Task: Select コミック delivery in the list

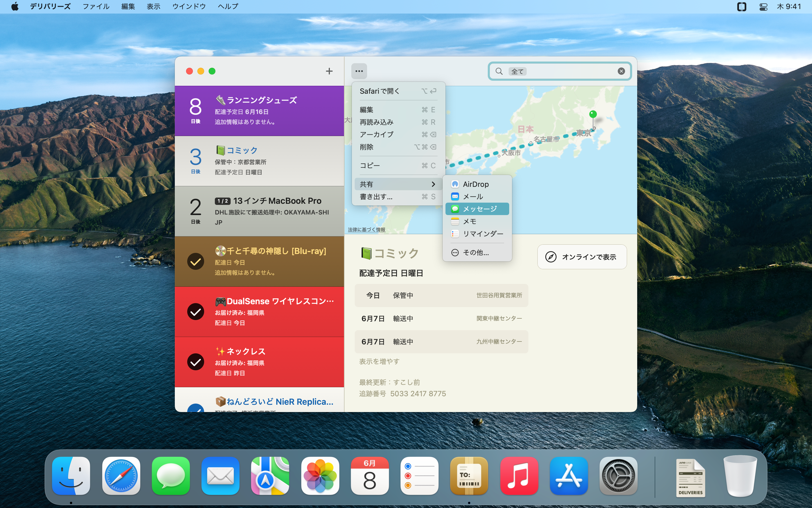Action: (259, 161)
